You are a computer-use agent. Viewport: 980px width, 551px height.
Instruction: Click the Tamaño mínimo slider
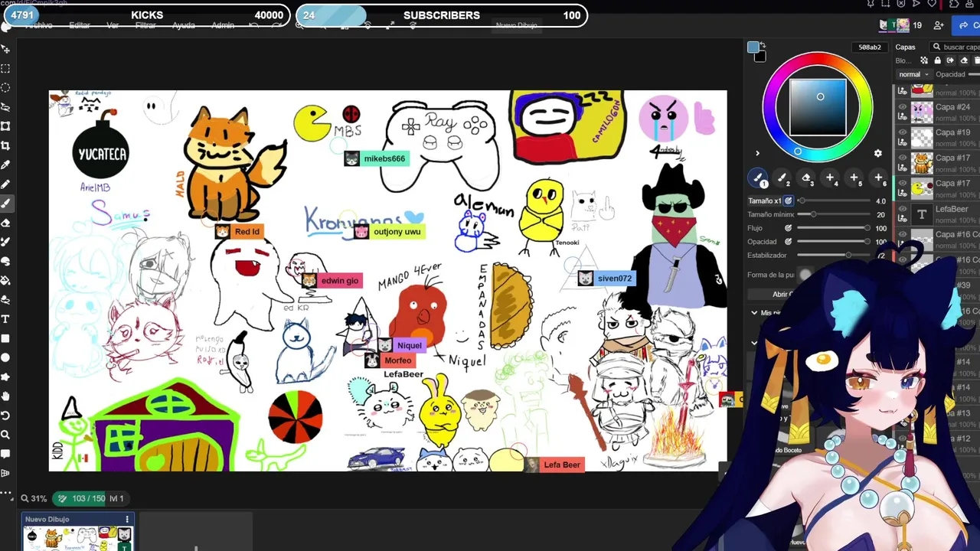pyautogui.click(x=835, y=214)
